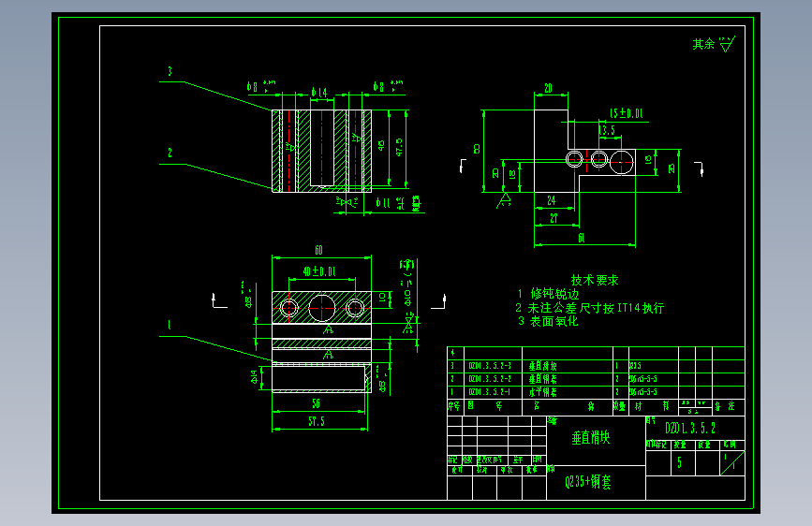Click part number 'DZ01.3.5.2-1' row

coord(490,392)
